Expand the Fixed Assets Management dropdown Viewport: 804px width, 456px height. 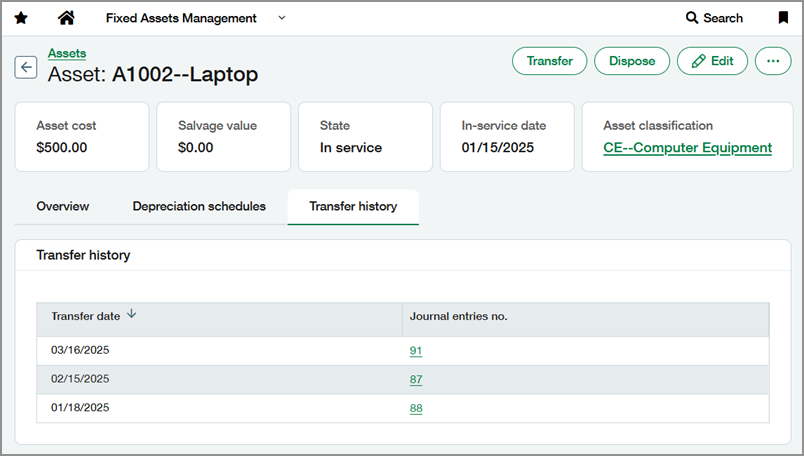(x=281, y=18)
